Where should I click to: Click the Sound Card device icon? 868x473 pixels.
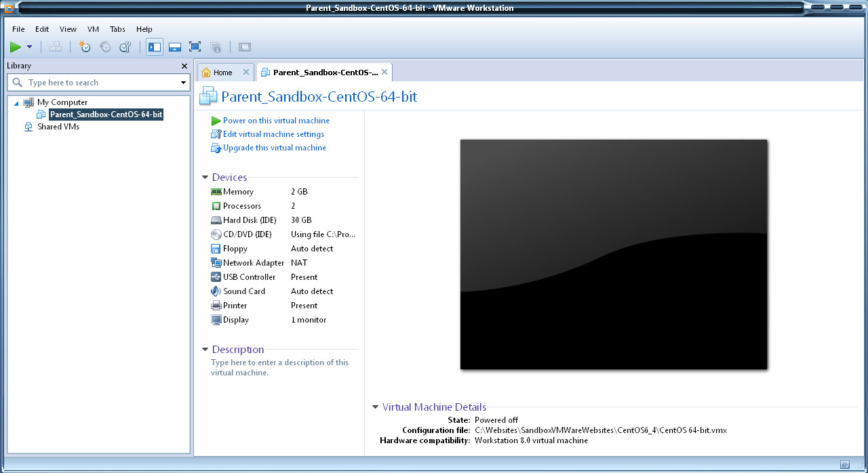tap(216, 291)
